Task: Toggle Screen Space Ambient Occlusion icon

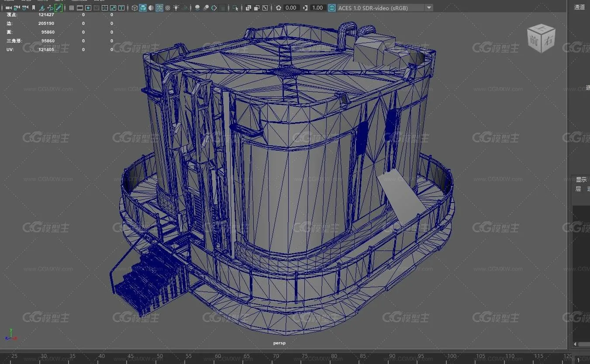Action: (x=197, y=8)
